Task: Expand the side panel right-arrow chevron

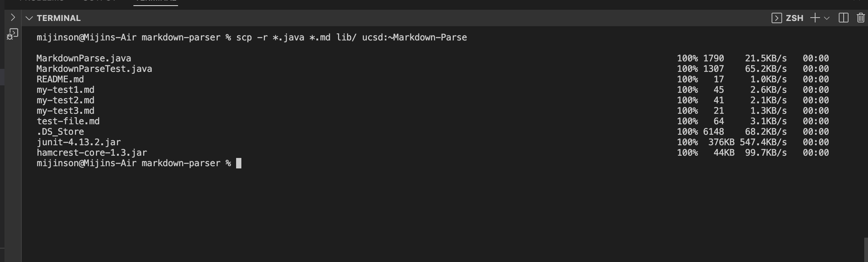Action: click(x=13, y=17)
